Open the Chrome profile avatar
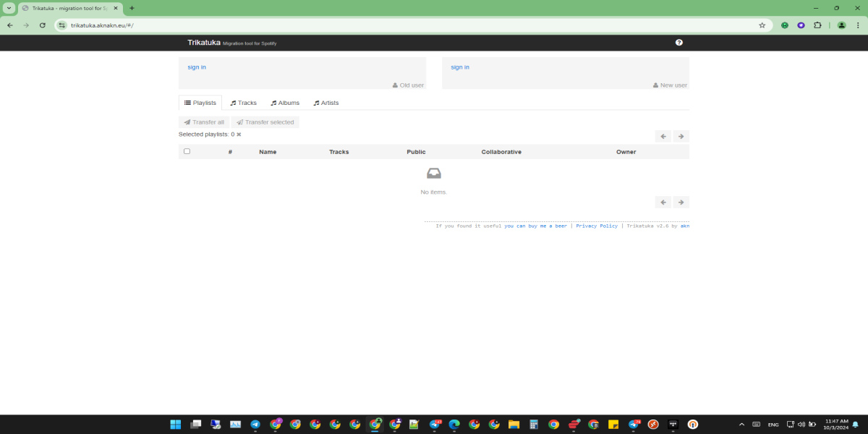Image resolution: width=868 pixels, height=434 pixels. pyautogui.click(x=841, y=25)
